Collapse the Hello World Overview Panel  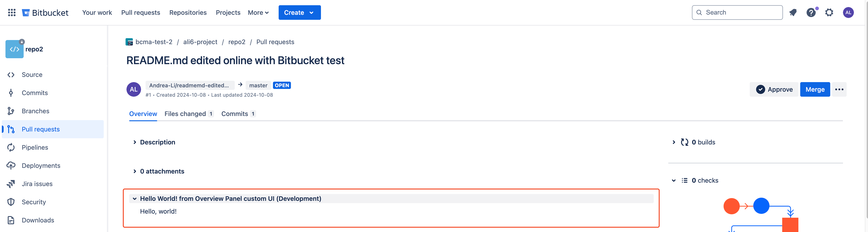[134, 198]
